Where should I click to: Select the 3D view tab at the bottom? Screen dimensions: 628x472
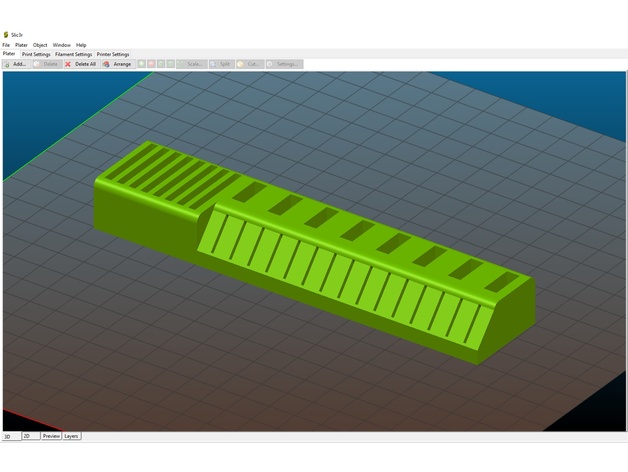(8, 436)
